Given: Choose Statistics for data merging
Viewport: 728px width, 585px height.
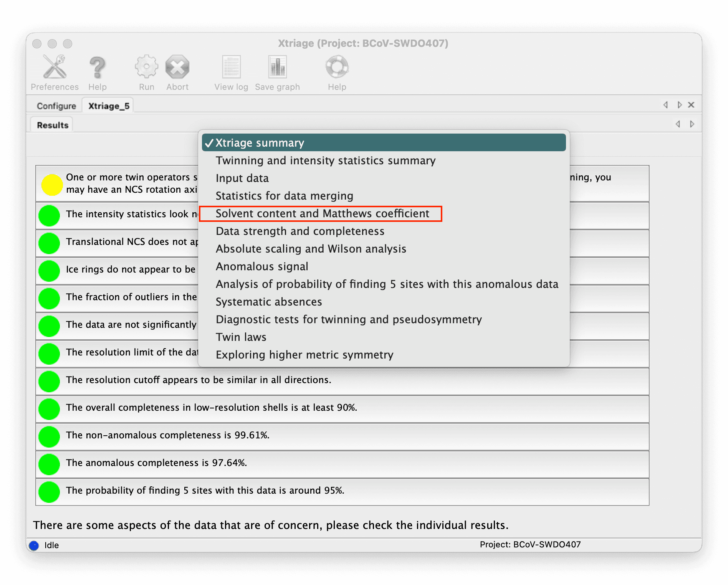Looking at the screenshot, I should [x=384, y=196].
